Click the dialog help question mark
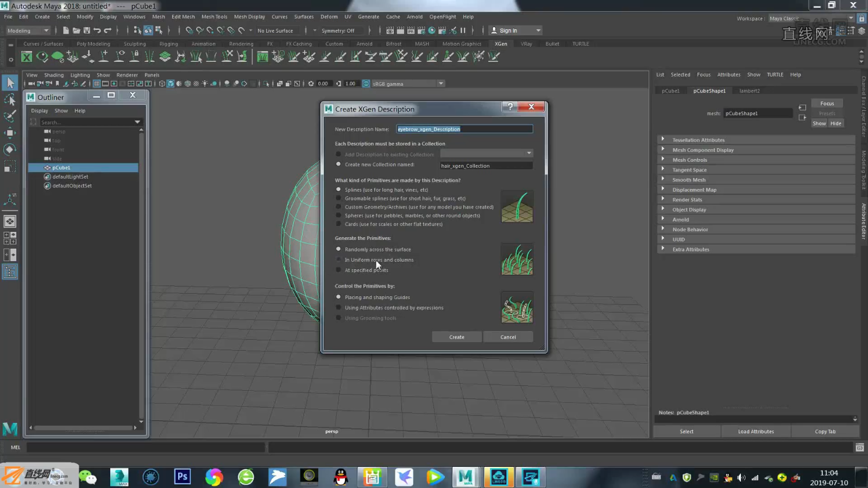Viewport: 868px width, 488px height. 510,107
